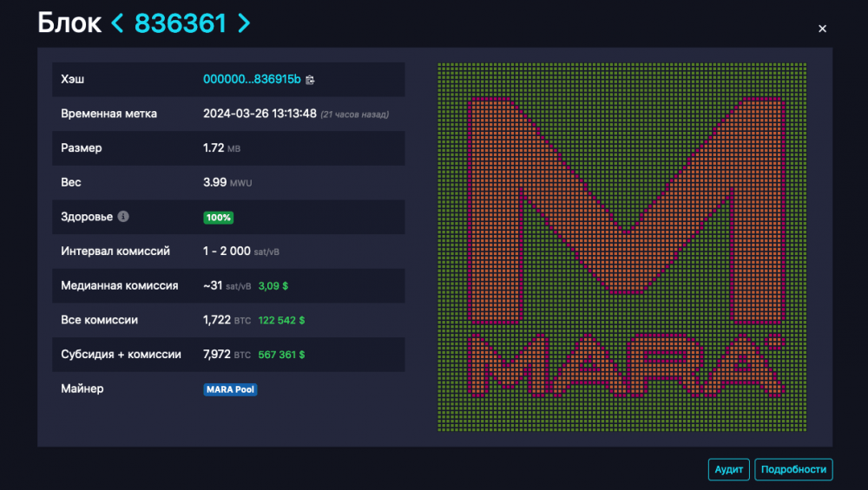Screen dimensions: 868x490
Task: Select timestamp 2024-03-26 13:13:48
Action: (260, 114)
